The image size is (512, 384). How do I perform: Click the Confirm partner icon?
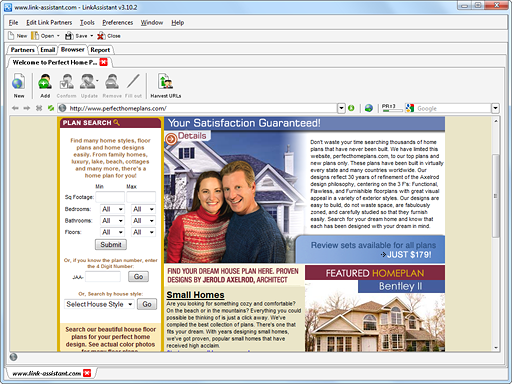tap(66, 82)
